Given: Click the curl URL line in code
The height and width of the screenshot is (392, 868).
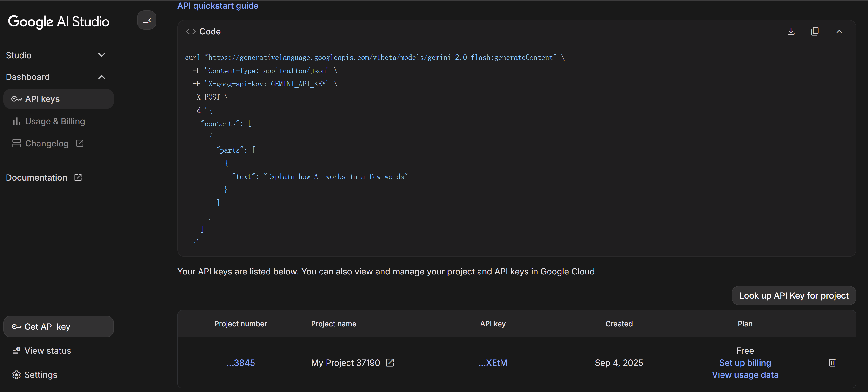Looking at the screenshot, I should click(x=375, y=57).
